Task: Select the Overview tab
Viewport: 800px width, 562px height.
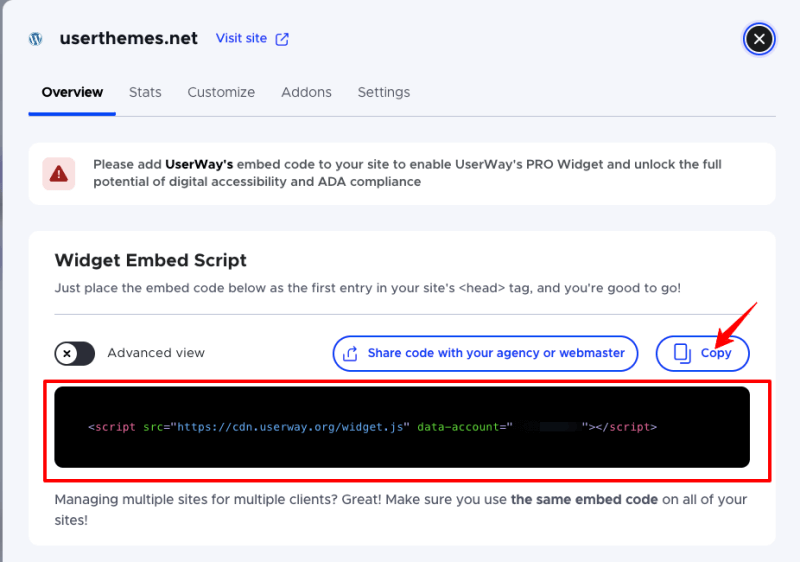Action: pos(72,92)
